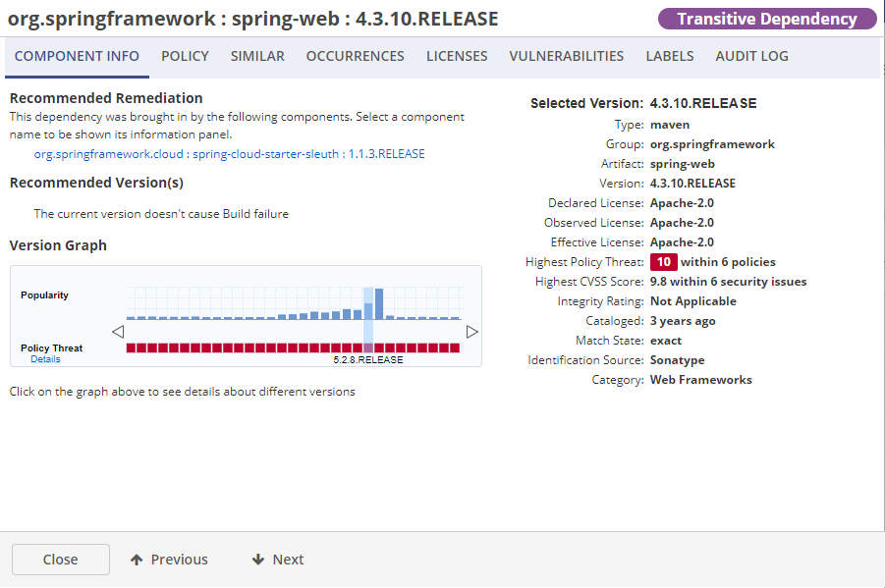Open the spring-cloud-starter-sleuth component link
The height and width of the screenshot is (588, 885).
click(x=229, y=154)
